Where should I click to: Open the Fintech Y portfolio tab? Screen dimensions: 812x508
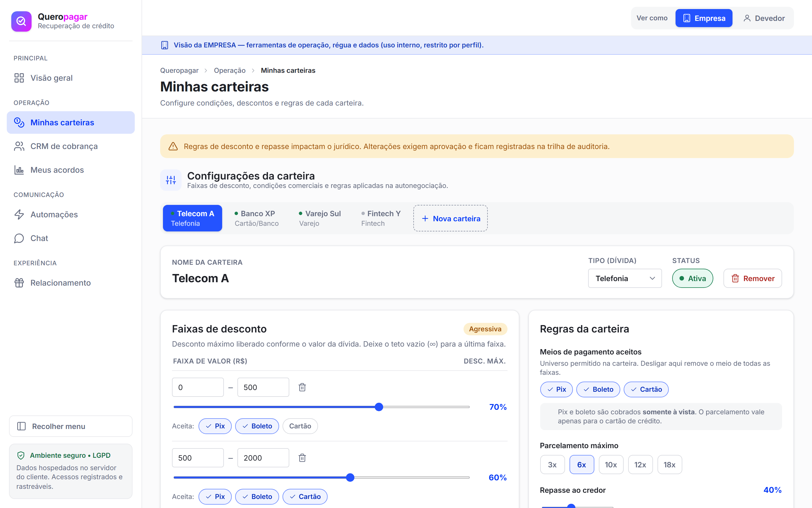tap(381, 218)
